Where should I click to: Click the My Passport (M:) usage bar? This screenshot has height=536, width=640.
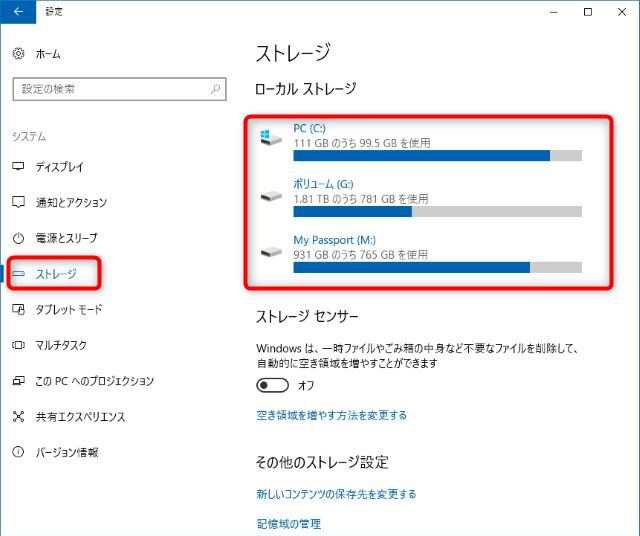click(438, 267)
